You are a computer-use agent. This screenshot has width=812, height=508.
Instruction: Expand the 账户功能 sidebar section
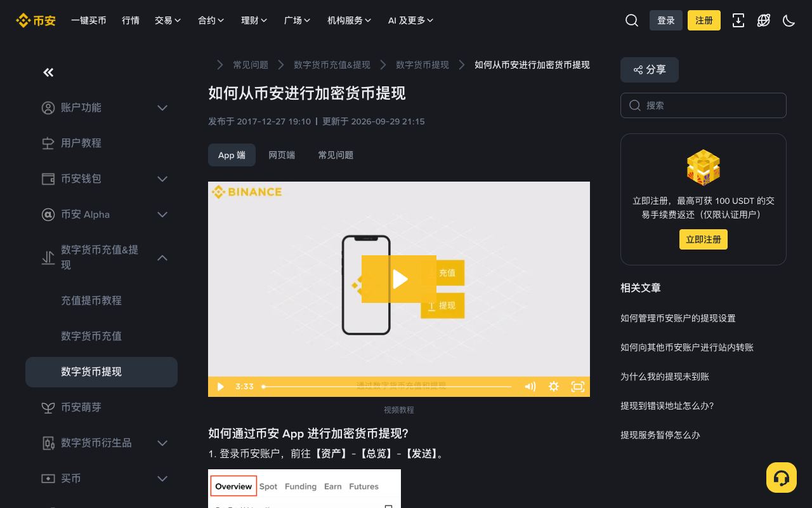(x=162, y=108)
